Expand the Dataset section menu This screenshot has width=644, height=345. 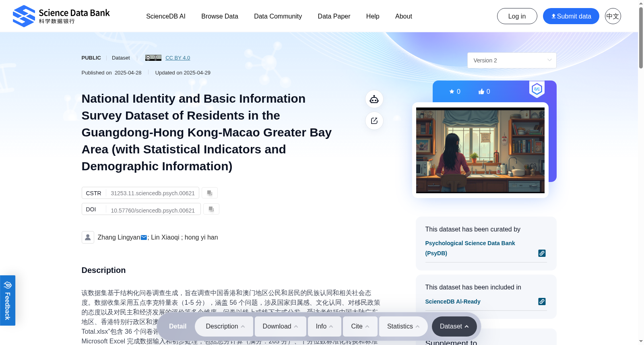pyautogui.click(x=454, y=326)
